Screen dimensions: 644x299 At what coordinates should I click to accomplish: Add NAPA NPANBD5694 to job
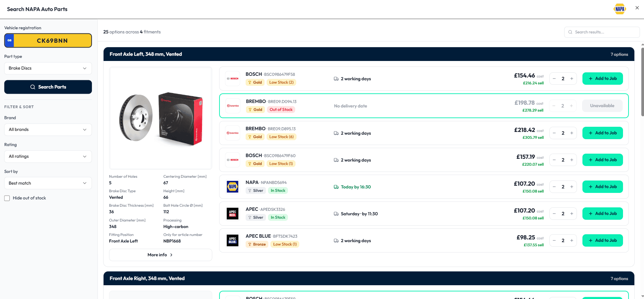602,187
